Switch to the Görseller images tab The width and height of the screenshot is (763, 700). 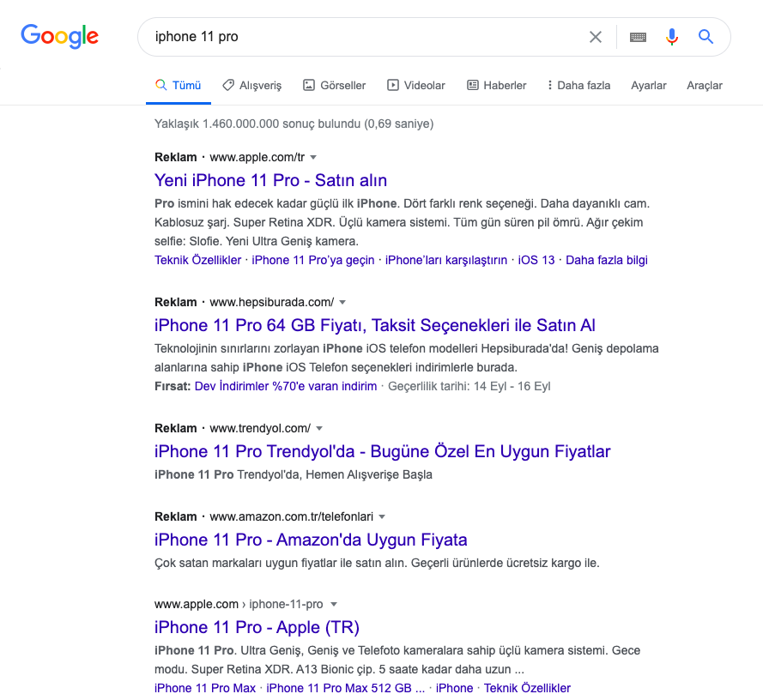click(334, 85)
